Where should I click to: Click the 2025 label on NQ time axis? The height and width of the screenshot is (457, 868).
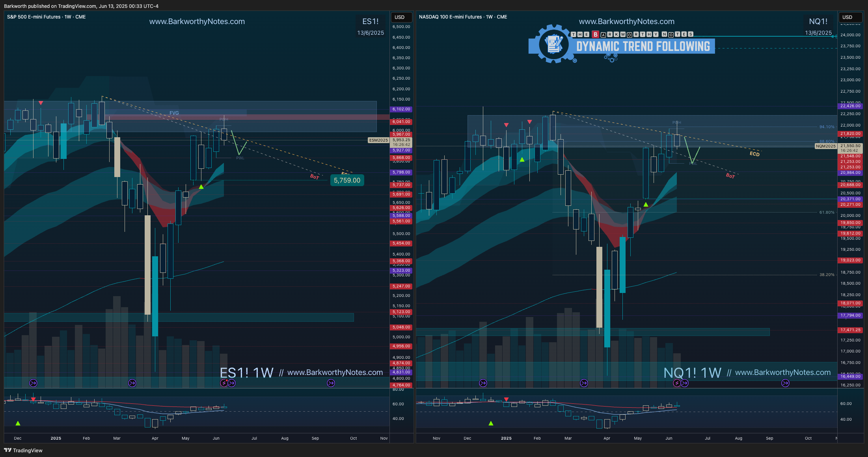coord(506,438)
